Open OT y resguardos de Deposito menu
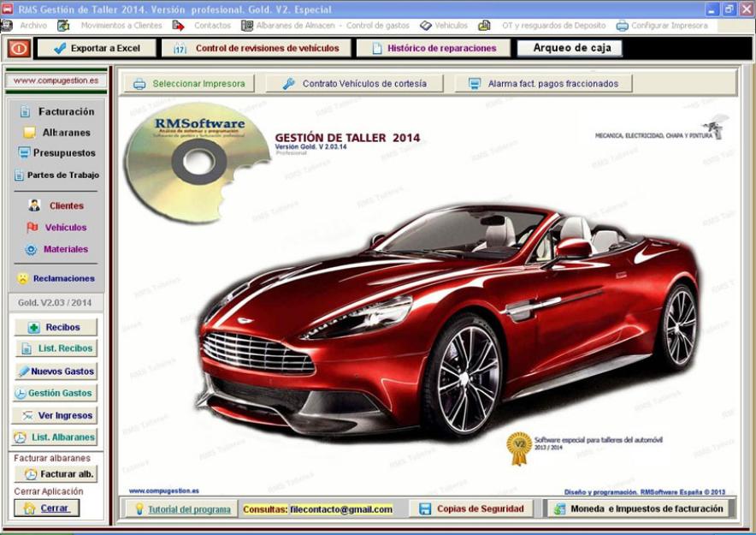756x535 pixels. [x=553, y=26]
